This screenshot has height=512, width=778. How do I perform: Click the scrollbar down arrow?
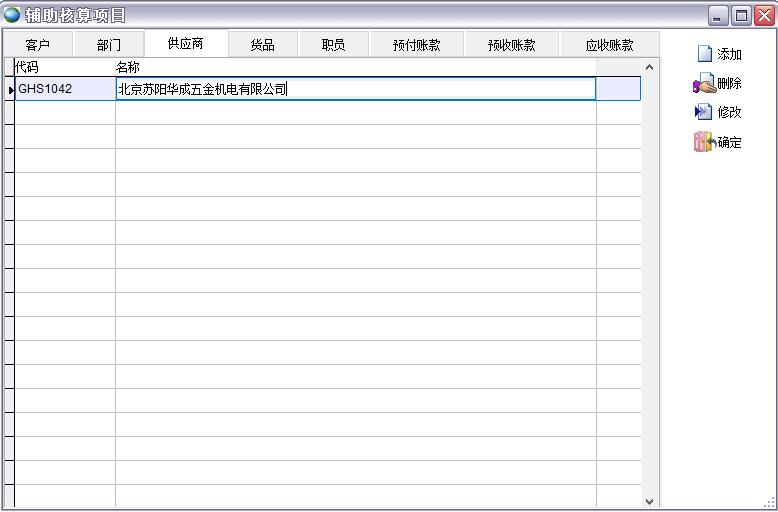(x=649, y=501)
